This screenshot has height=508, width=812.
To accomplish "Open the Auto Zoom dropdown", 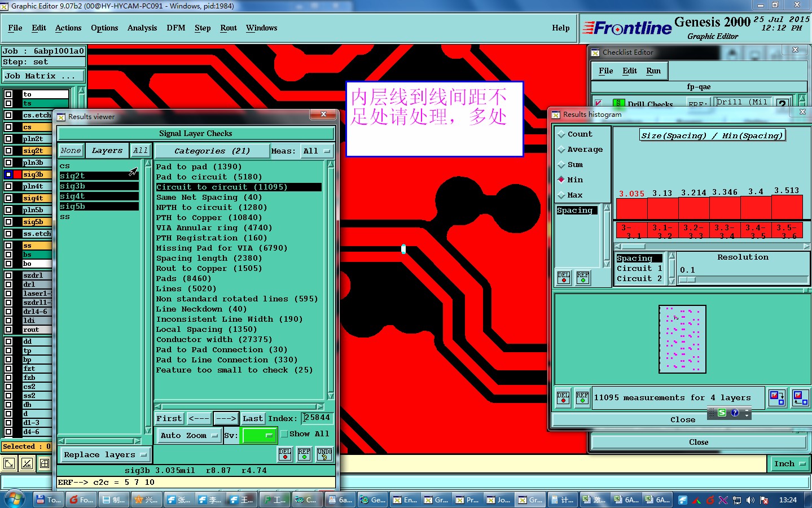I will [188, 435].
